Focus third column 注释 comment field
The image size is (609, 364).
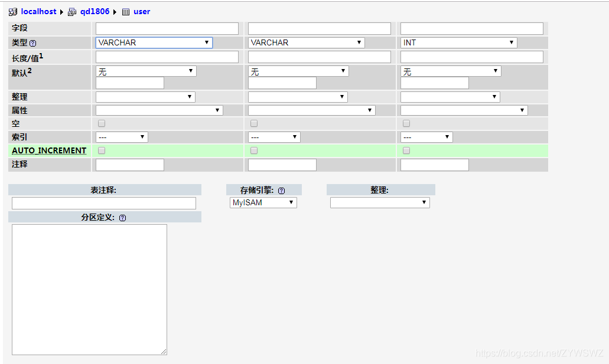point(435,165)
